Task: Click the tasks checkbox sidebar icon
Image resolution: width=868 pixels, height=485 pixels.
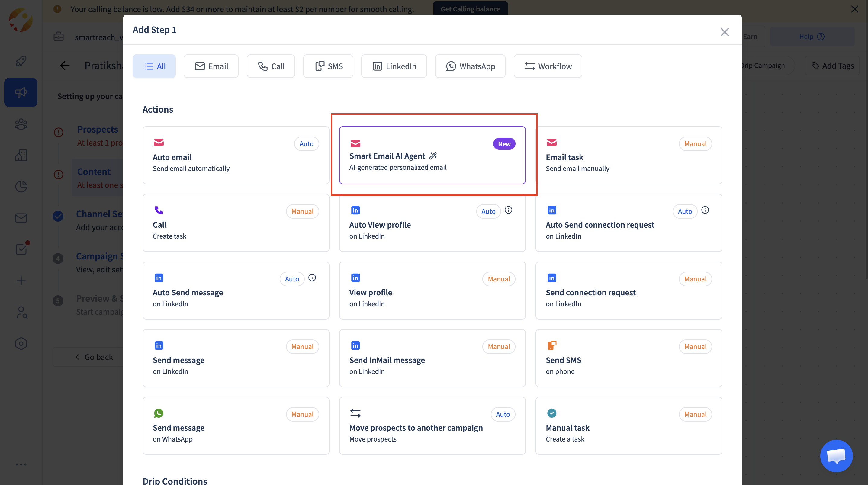Action: (21, 249)
